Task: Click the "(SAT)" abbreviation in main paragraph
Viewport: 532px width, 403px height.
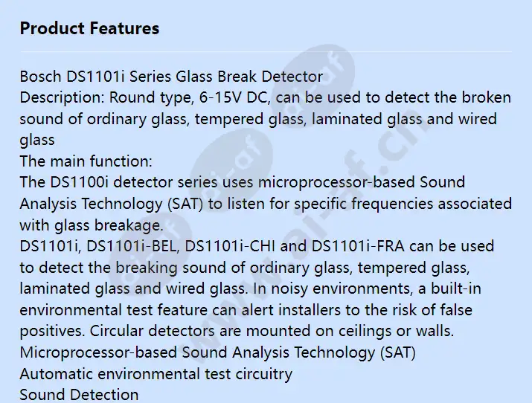Action: coord(185,204)
